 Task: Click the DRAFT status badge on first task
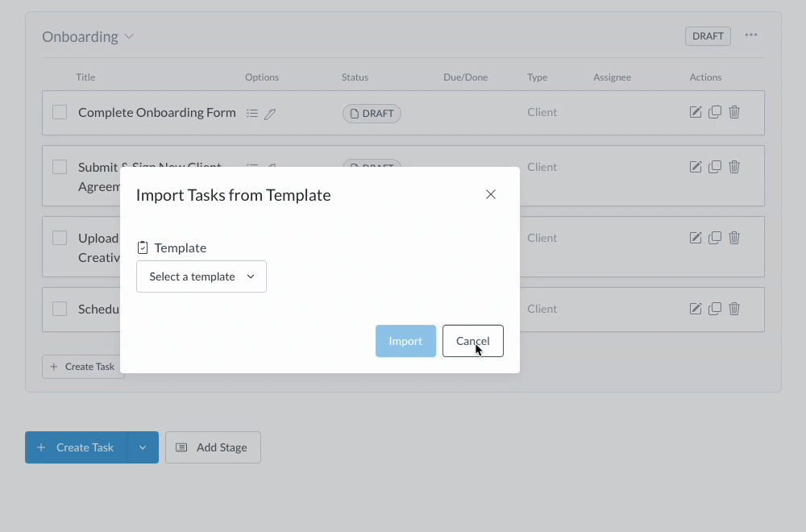(x=372, y=114)
